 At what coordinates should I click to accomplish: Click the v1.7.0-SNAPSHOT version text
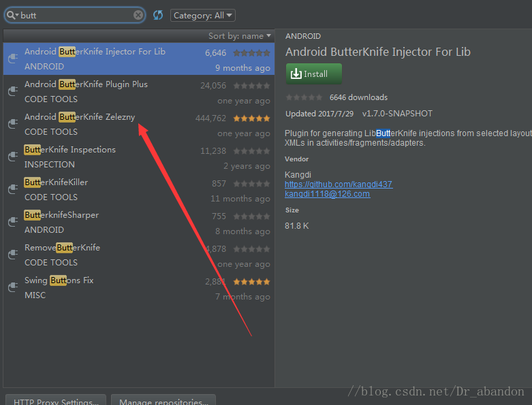pyautogui.click(x=397, y=114)
